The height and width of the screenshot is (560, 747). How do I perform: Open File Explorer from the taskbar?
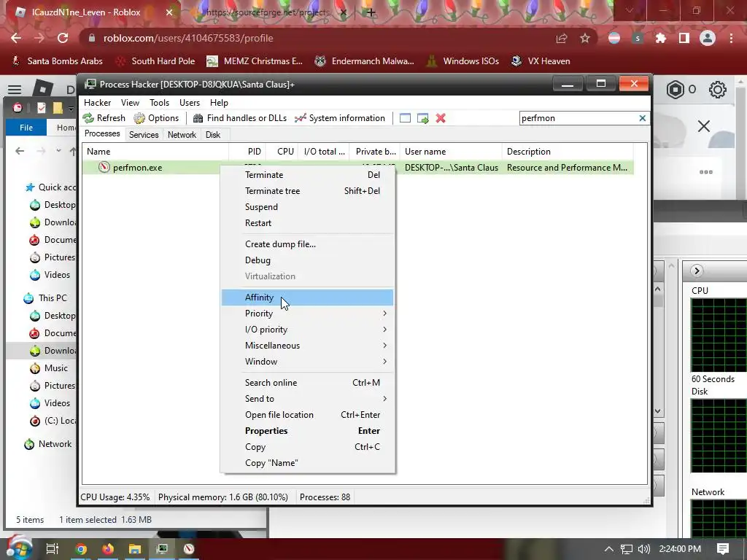pyautogui.click(x=135, y=549)
